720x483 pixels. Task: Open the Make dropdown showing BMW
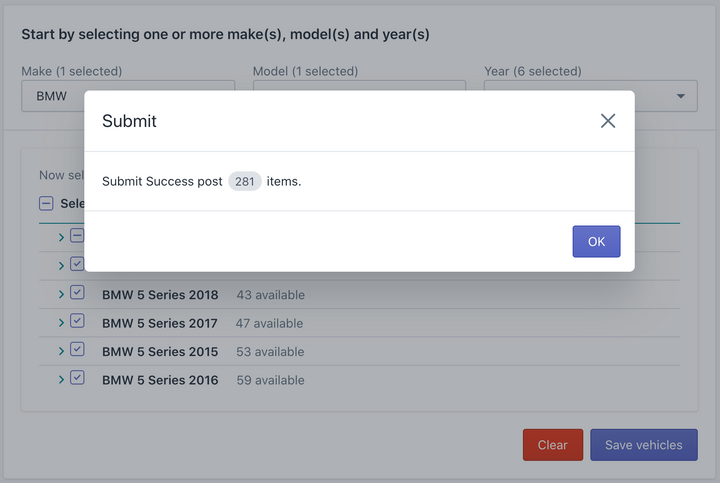[x=52, y=96]
